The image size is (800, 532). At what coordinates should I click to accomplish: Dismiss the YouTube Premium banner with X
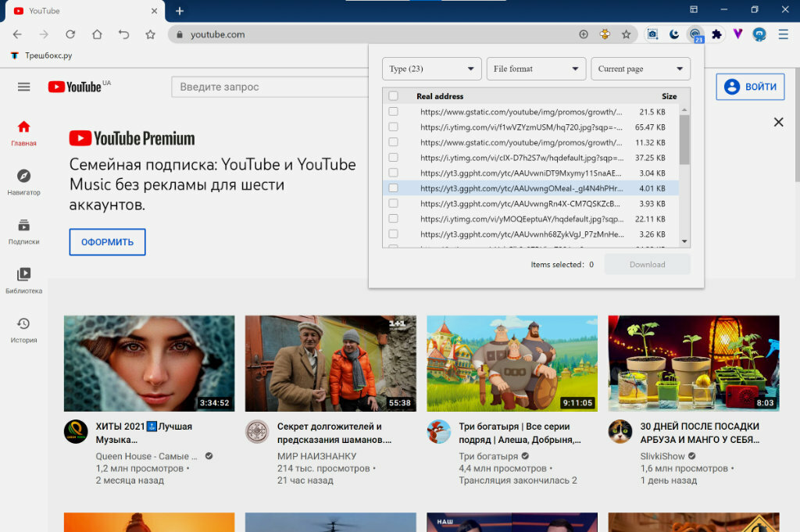[x=778, y=122]
